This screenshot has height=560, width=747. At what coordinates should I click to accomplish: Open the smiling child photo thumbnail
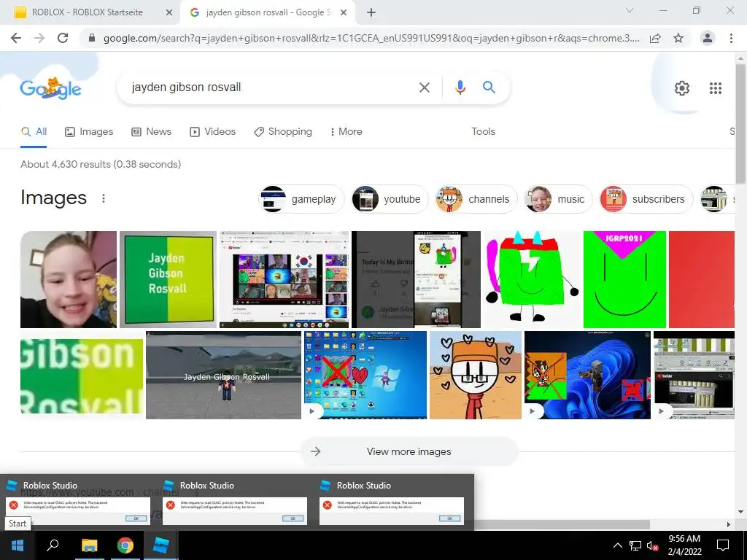tap(69, 279)
